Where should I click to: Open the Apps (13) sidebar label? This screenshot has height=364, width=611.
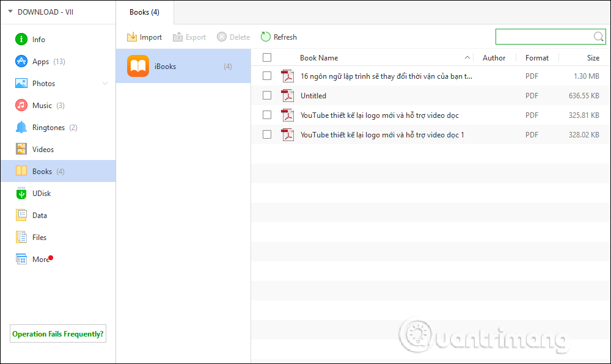click(49, 62)
